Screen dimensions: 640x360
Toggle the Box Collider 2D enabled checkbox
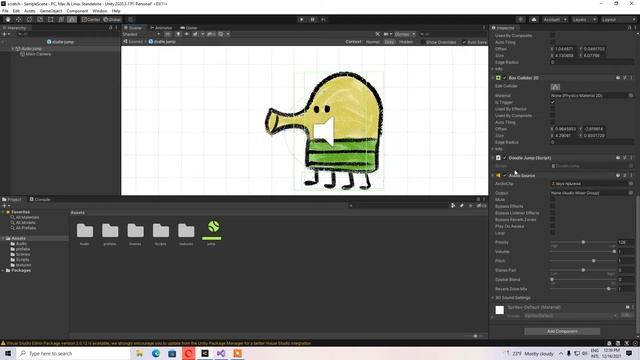[504, 78]
